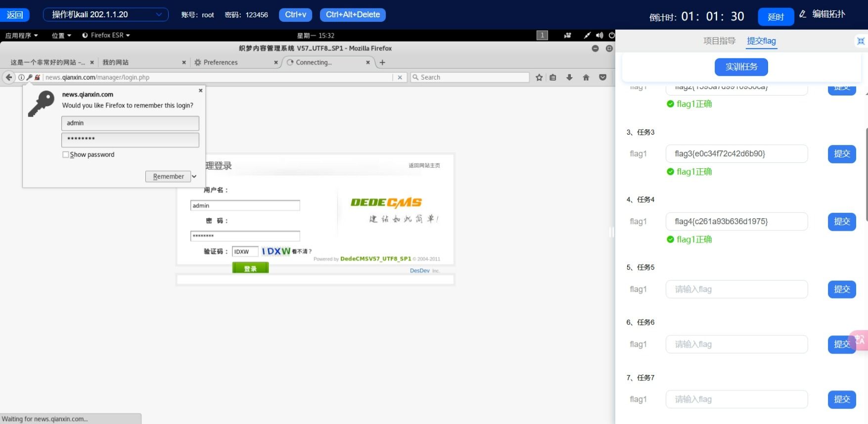
Task: Click the users icon in Kali top panel
Action: point(568,35)
